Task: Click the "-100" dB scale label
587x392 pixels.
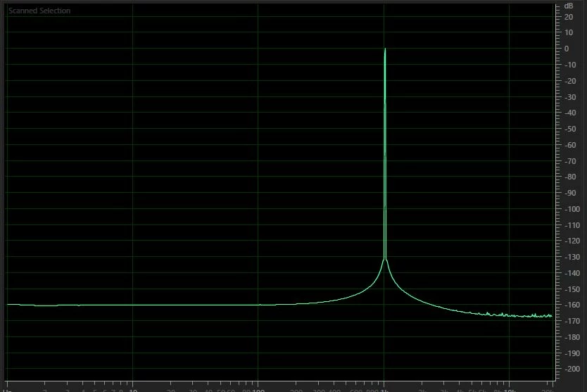Action: click(x=572, y=209)
